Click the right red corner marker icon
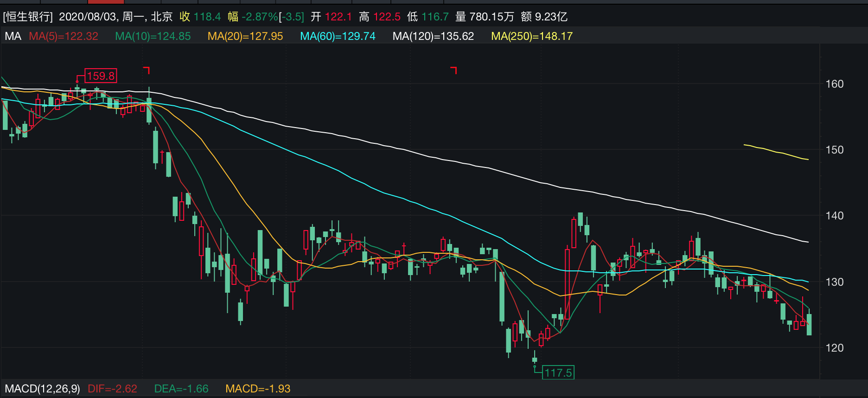Viewport: 868px width, 398px height. tap(454, 70)
